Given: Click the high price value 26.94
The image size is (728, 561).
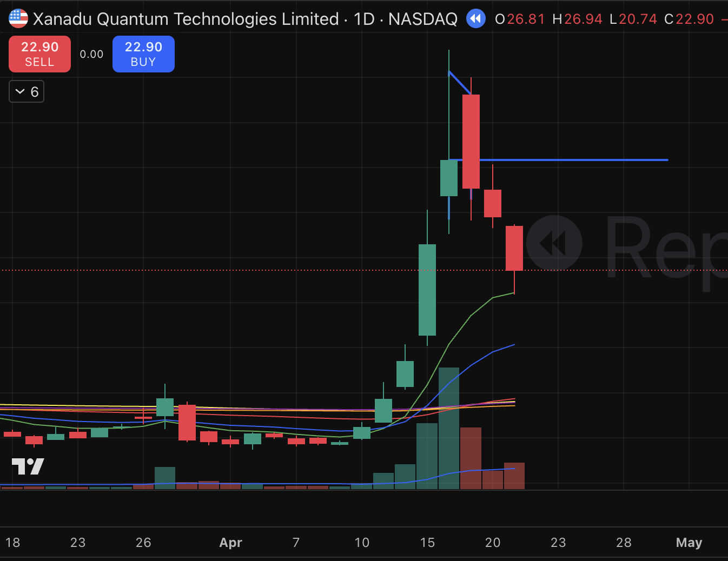Looking at the screenshot, I should click(x=583, y=19).
